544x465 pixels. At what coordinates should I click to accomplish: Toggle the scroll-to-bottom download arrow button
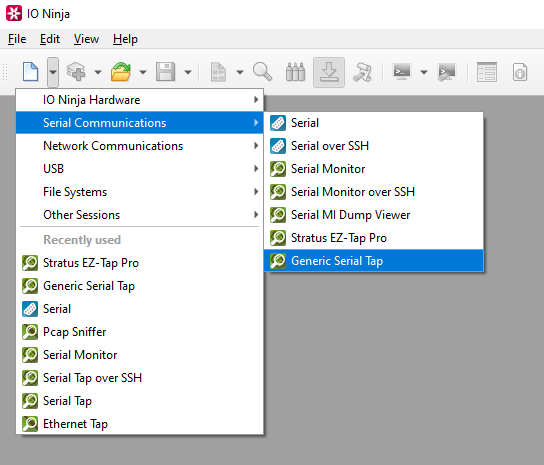point(329,72)
